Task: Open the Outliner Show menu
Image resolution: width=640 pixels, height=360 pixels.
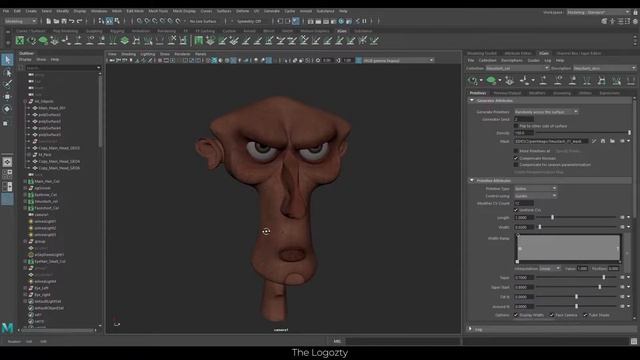Action: point(41,60)
